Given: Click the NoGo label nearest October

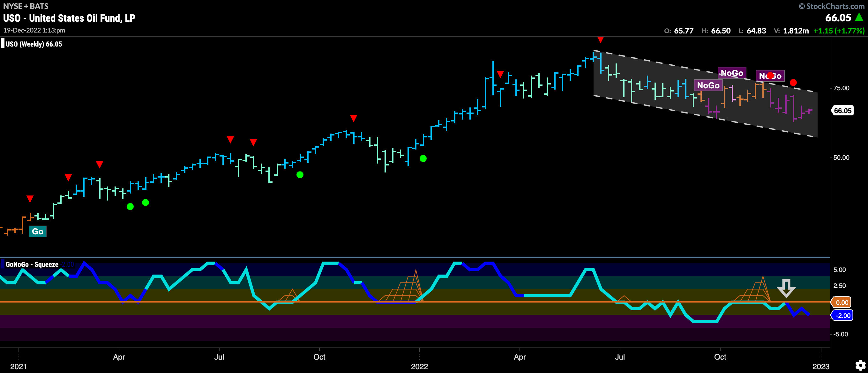Looking at the screenshot, I should click(708, 85).
